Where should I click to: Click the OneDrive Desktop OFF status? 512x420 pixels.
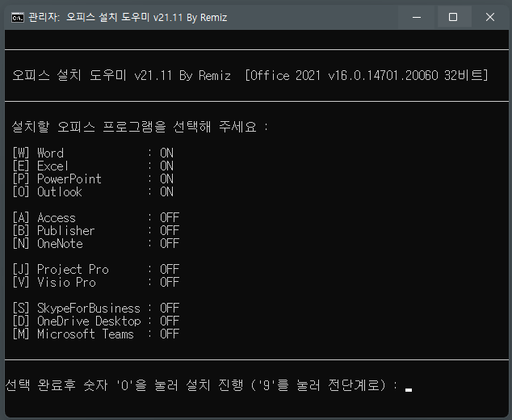pos(170,321)
